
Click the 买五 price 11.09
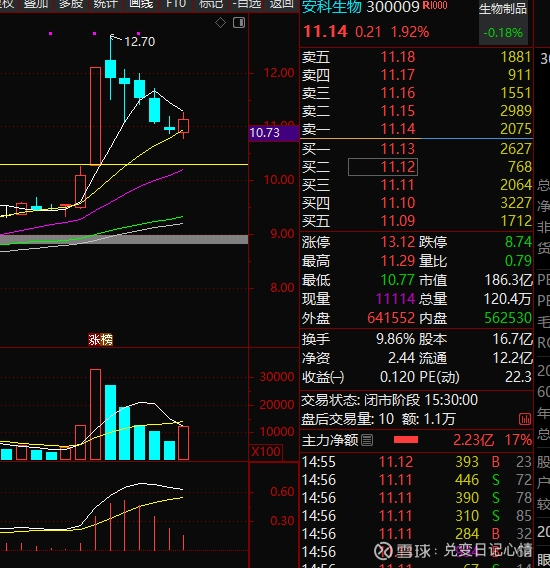(397, 221)
